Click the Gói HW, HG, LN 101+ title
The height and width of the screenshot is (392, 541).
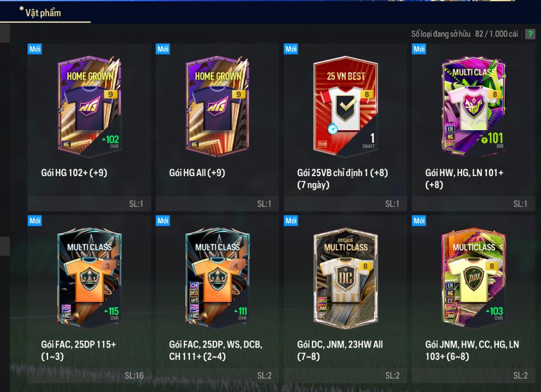[x=464, y=179]
